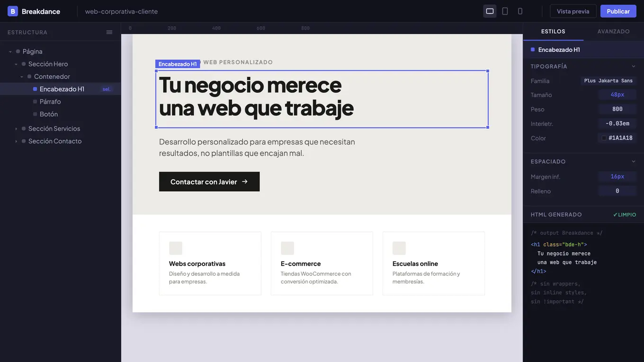
Task: Switch to the Avanzado tab
Action: tap(613, 31)
